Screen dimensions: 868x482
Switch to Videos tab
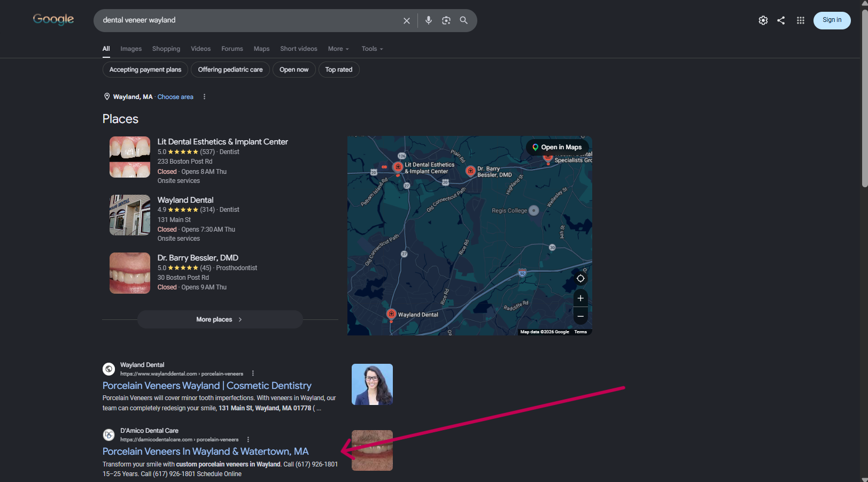tap(201, 49)
